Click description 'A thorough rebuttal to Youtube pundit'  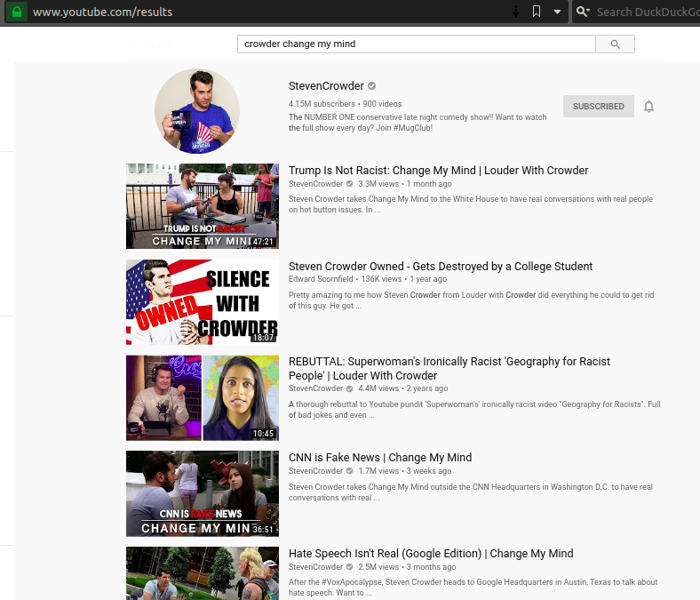pyautogui.click(x=474, y=410)
